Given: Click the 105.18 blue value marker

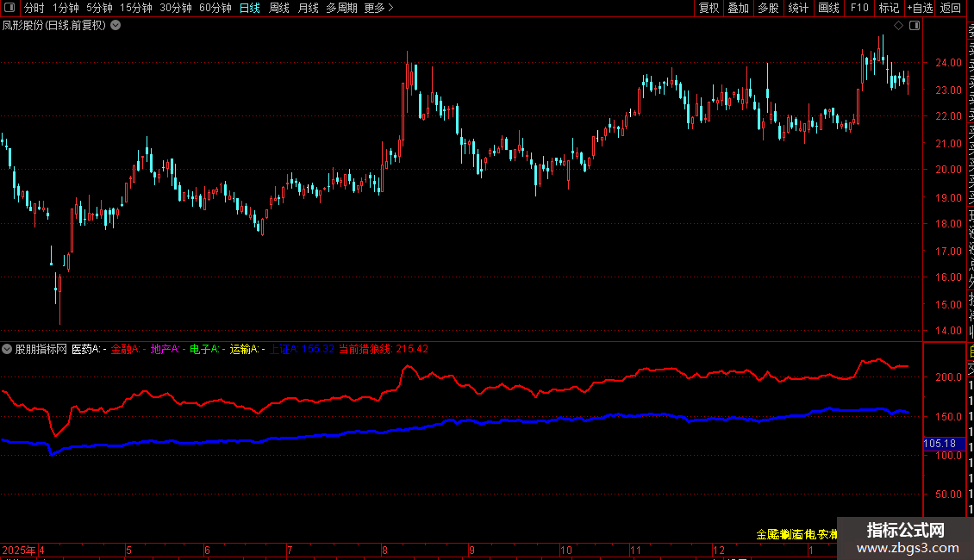Looking at the screenshot, I should tap(944, 444).
